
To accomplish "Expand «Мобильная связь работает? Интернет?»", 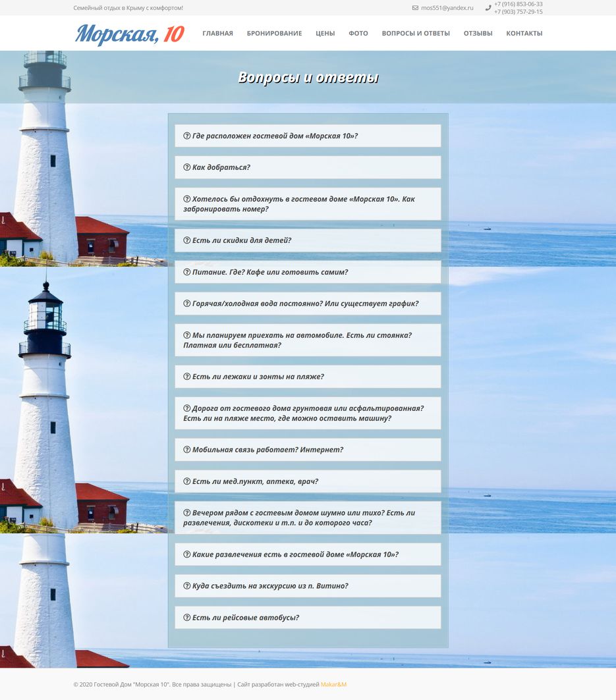I will tap(308, 450).
